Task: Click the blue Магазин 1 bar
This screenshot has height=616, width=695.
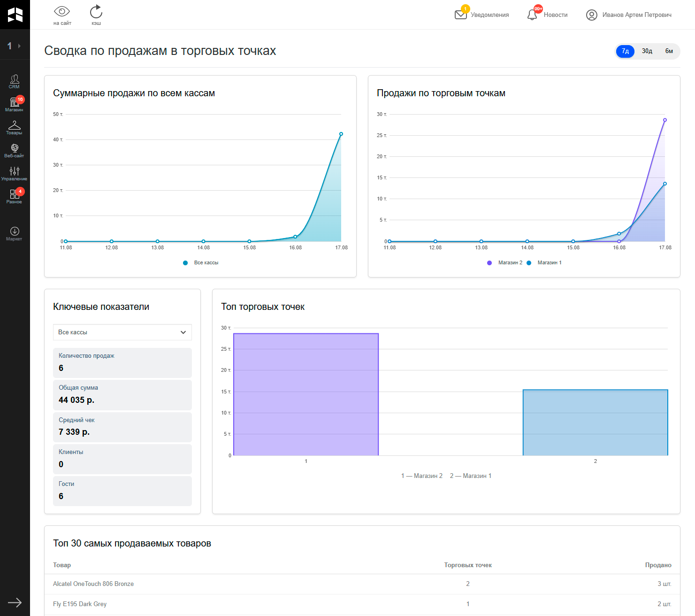Action: (596, 423)
